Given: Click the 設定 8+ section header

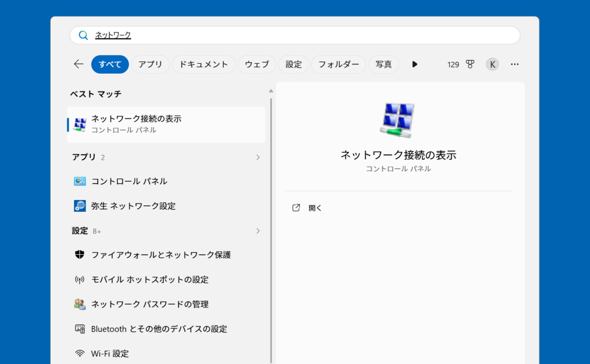Looking at the screenshot, I should click(87, 231).
